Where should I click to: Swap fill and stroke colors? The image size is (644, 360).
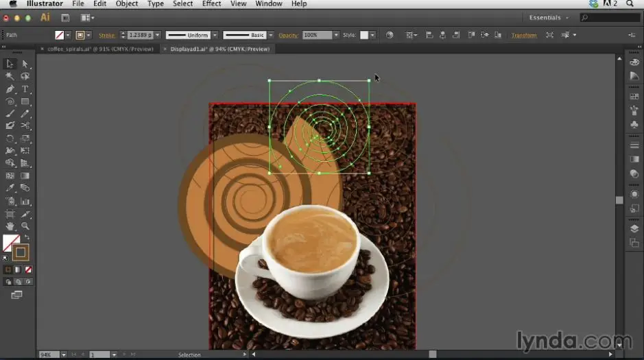click(27, 238)
